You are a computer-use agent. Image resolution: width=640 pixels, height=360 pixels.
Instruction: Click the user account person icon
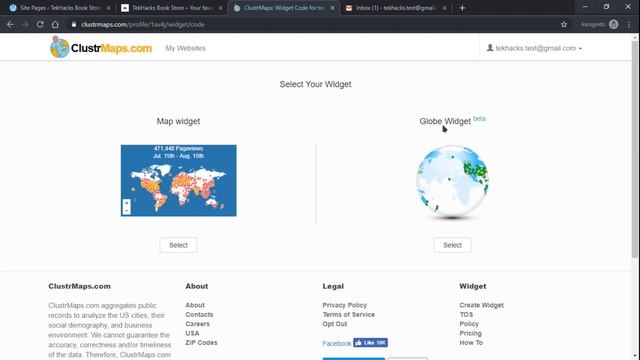pyautogui.click(x=490, y=48)
